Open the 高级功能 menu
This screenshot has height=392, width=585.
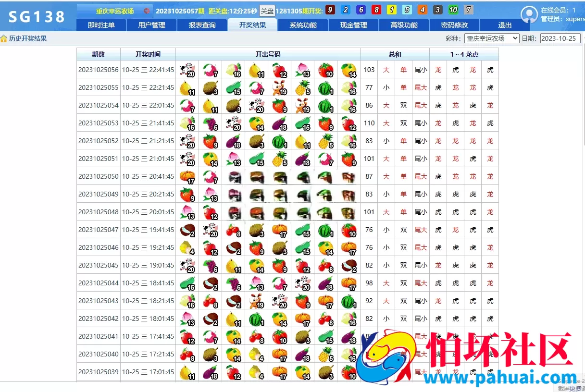(x=404, y=25)
